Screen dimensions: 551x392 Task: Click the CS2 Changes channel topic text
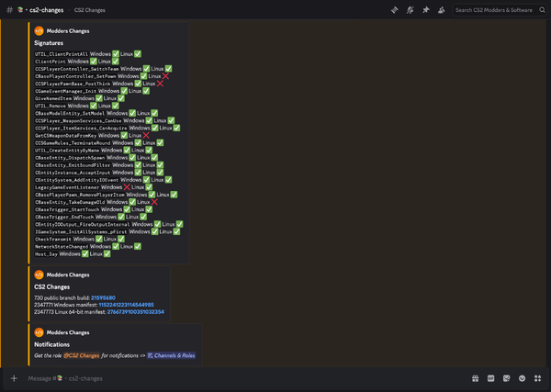click(x=90, y=10)
